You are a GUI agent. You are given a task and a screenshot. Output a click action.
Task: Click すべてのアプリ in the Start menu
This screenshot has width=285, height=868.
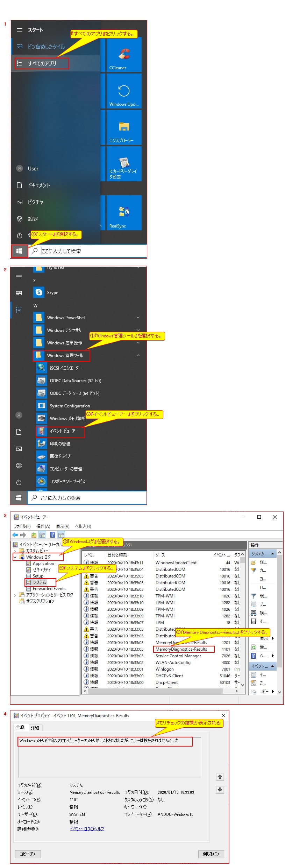[42, 63]
